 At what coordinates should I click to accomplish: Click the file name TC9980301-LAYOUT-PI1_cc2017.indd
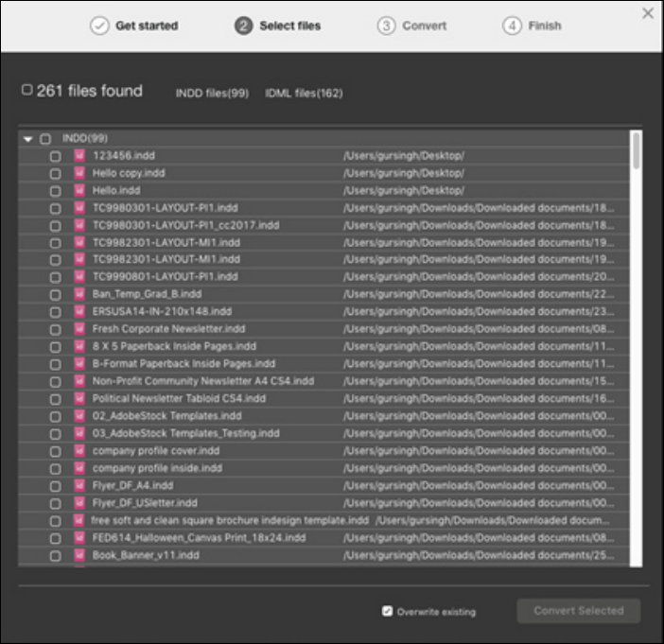186,225
